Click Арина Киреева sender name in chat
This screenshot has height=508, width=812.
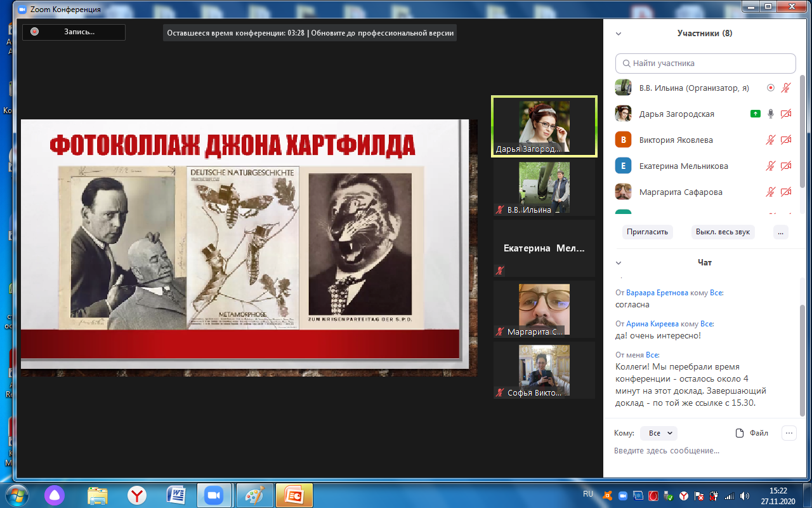click(x=652, y=324)
